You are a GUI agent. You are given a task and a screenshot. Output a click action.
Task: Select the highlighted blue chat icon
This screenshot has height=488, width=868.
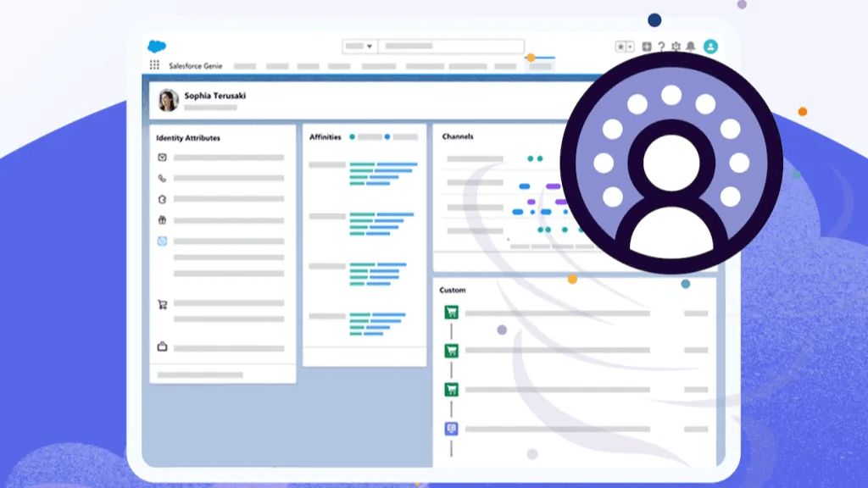click(x=161, y=241)
